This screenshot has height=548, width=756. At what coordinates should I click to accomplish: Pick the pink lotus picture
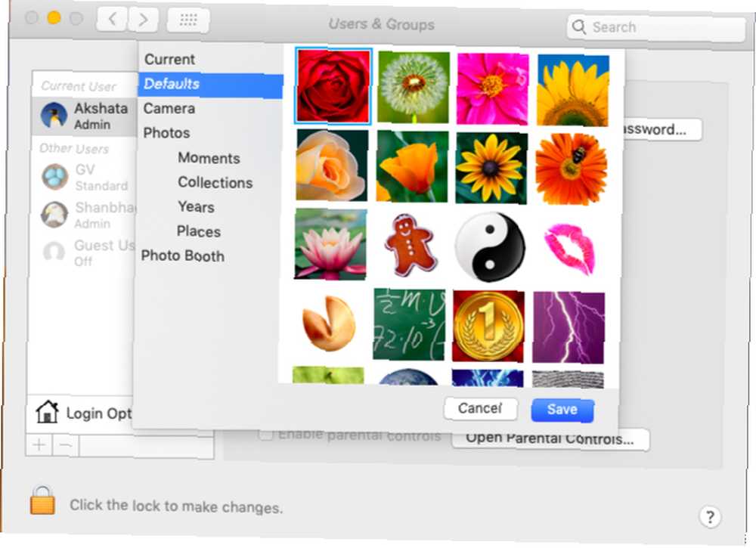pos(330,244)
